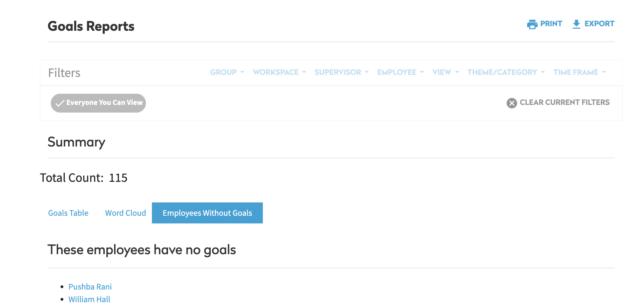
Task: Click the CLEAR CURRENT FILTERS text
Action: pyautogui.click(x=565, y=102)
